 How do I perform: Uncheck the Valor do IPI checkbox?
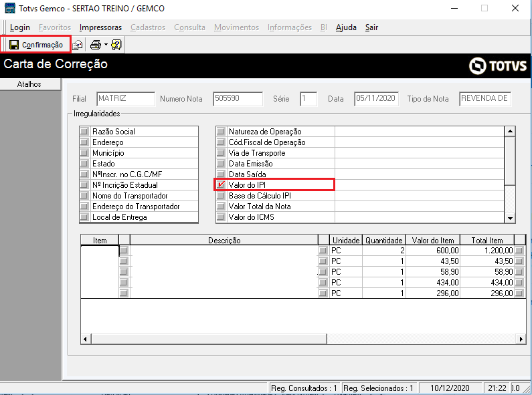point(221,185)
